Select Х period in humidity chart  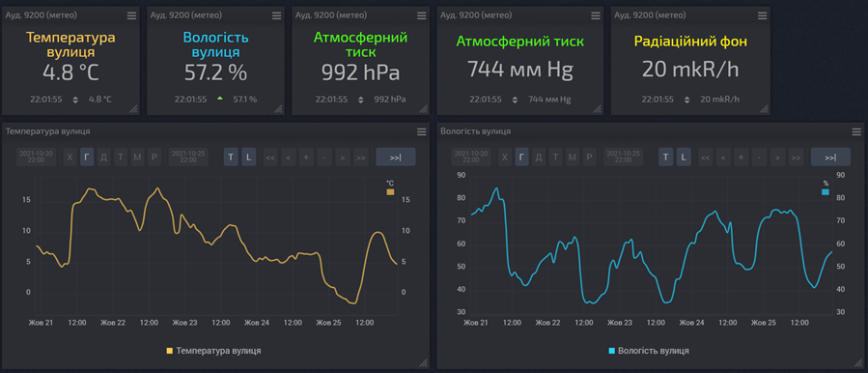504,157
